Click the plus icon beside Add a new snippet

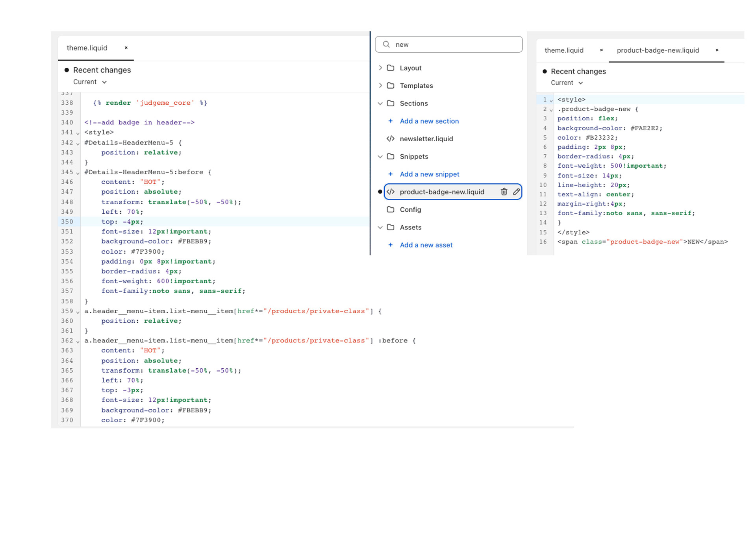coord(390,174)
